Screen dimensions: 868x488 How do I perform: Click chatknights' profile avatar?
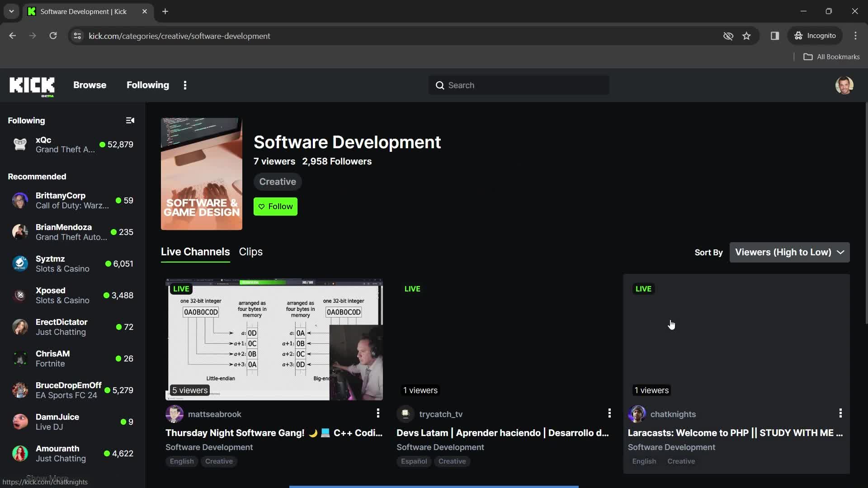pyautogui.click(x=637, y=414)
